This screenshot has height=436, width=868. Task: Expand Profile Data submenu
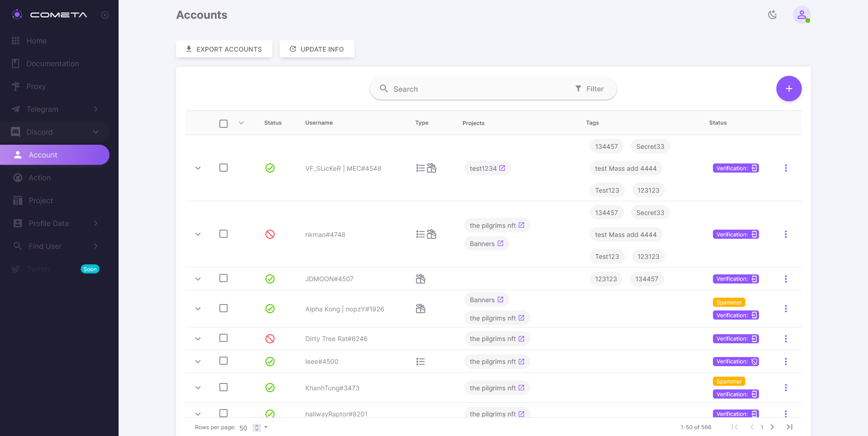click(x=55, y=223)
